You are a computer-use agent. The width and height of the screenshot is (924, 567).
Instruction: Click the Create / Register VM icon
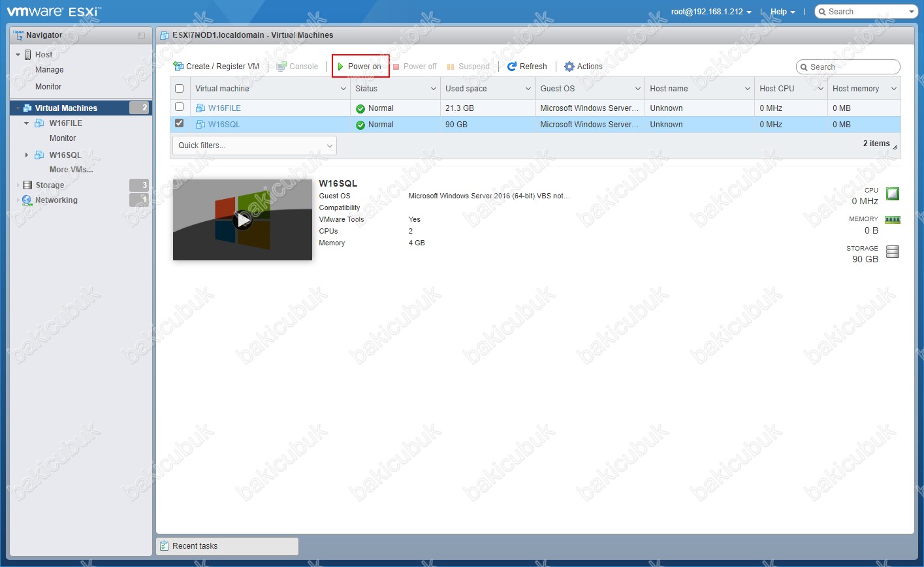coord(178,67)
